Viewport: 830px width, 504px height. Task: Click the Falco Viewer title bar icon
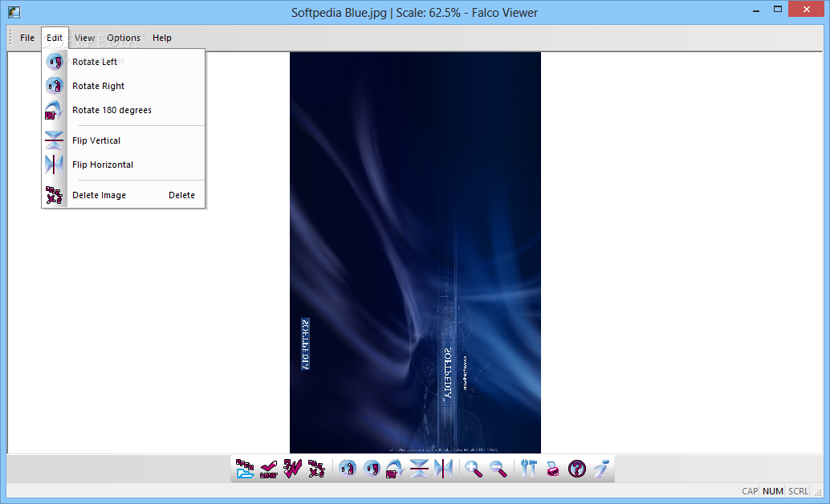click(x=14, y=12)
